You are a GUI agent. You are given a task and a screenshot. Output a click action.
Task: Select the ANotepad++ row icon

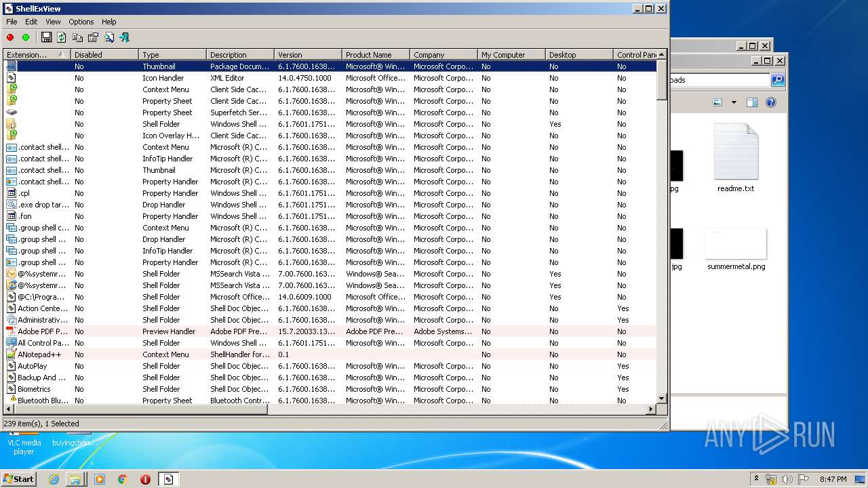coord(12,354)
